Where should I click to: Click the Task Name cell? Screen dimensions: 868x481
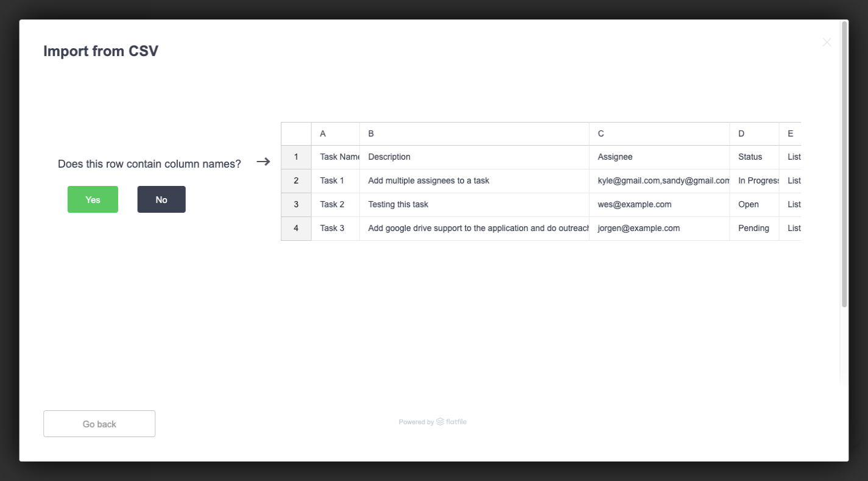(336, 157)
